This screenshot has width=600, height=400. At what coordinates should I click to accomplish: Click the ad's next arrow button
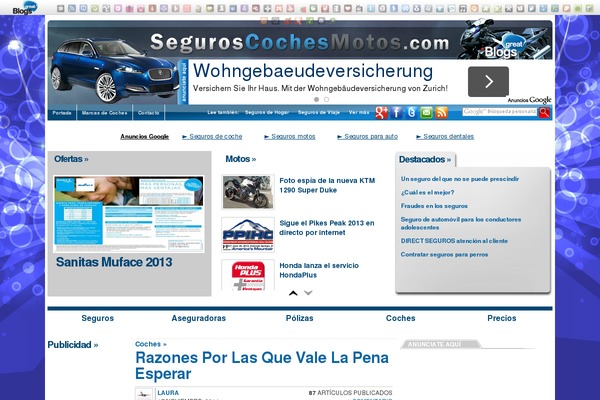(488, 82)
